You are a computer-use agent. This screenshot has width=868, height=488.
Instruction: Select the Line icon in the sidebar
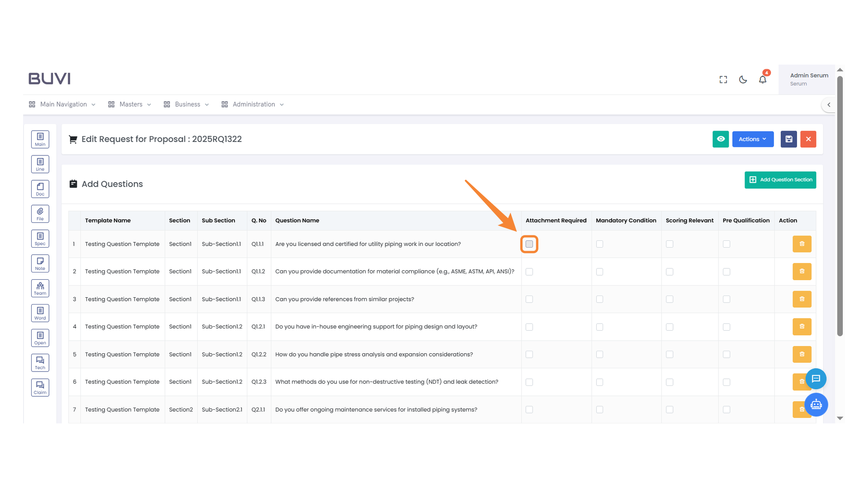click(x=40, y=164)
